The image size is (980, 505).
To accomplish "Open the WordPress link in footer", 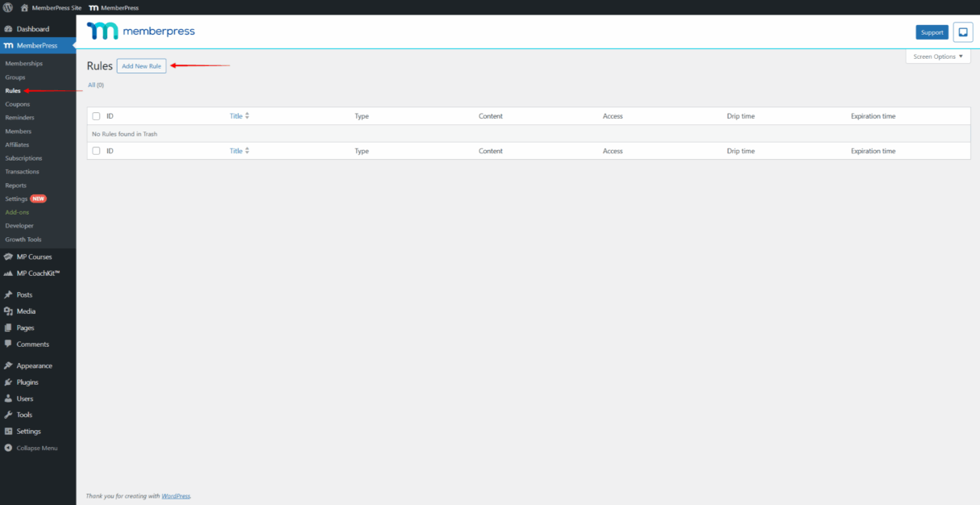I will pyautogui.click(x=176, y=496).
